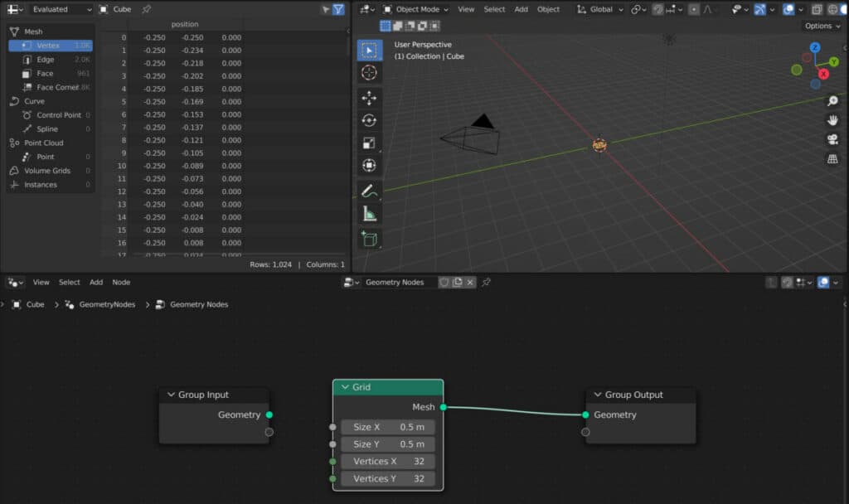This screenshot has width=849, height=504.
Task: Open the Options dropdown in viewport
Action: tap(822, 26)
